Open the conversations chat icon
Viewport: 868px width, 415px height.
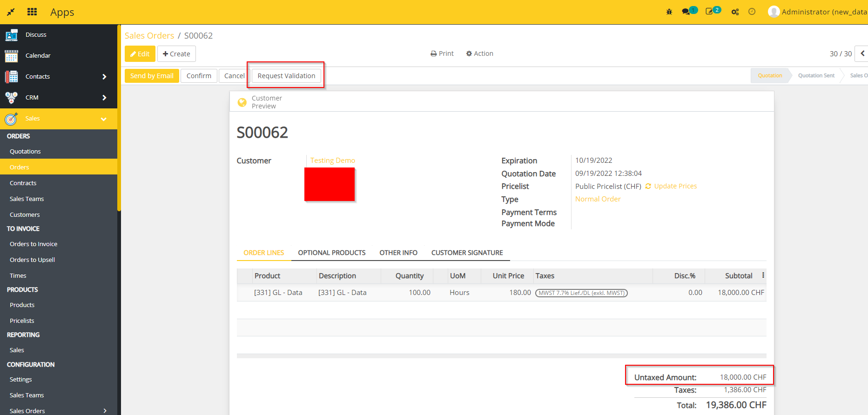point(686,12)
